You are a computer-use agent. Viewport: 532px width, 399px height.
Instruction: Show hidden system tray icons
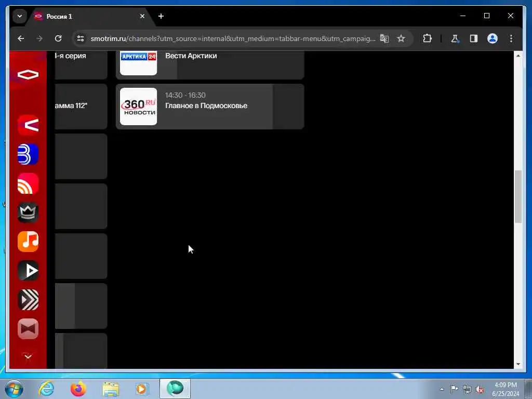tap(442, 390)
